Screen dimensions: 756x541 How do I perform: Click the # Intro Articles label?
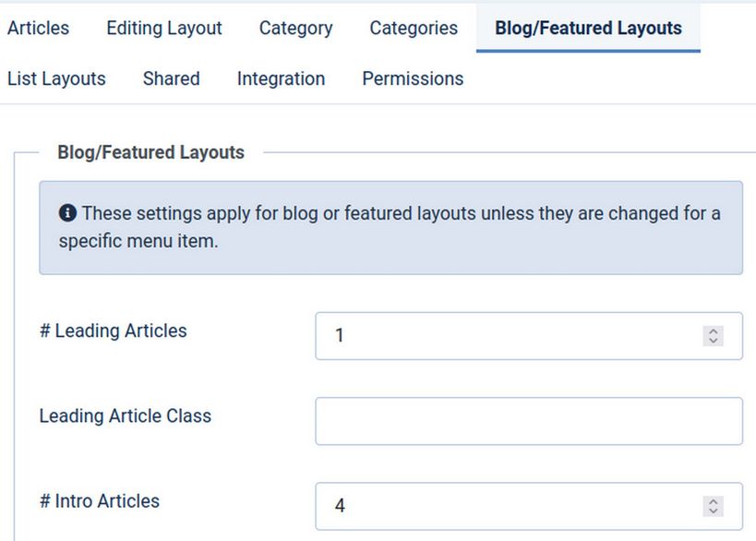(x=100, y=501)
